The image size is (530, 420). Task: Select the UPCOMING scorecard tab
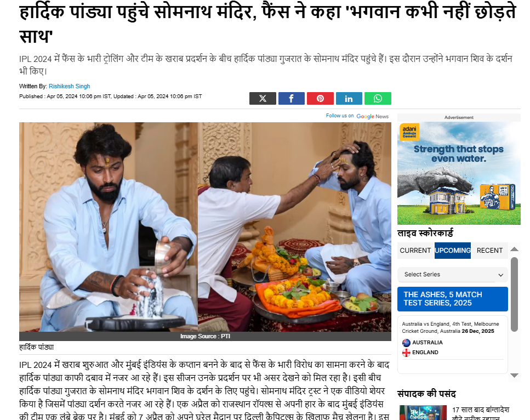click(x=453, y=251)
